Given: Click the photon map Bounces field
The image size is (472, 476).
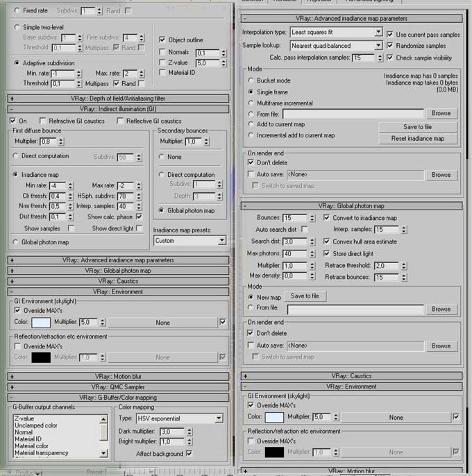Looking at the screenshot, I should click(x=295, y=218).
